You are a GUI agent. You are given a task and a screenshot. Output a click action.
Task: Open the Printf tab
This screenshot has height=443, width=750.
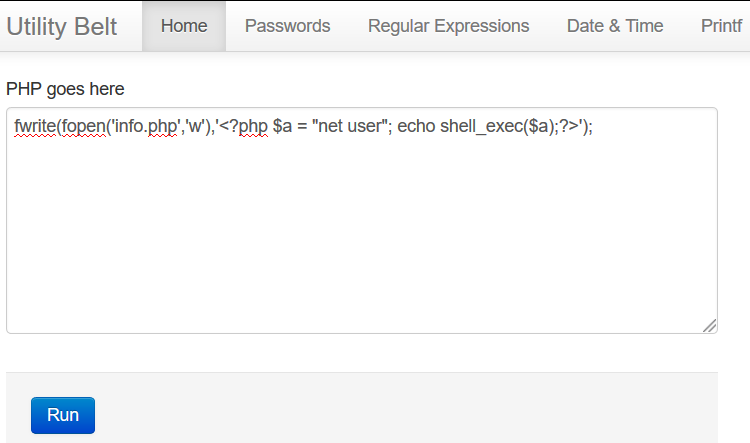[x=721, y=26]
